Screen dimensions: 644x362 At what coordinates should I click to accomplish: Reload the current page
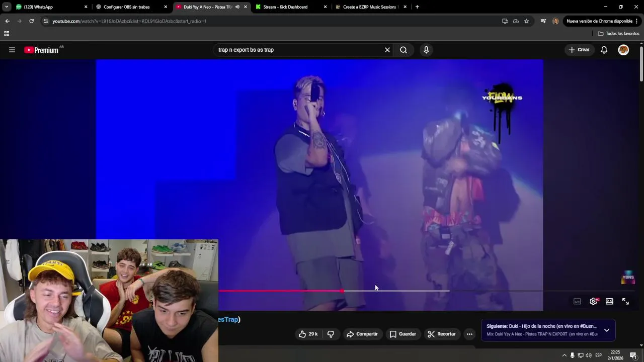pyautogui.click(x=31, y=21)
